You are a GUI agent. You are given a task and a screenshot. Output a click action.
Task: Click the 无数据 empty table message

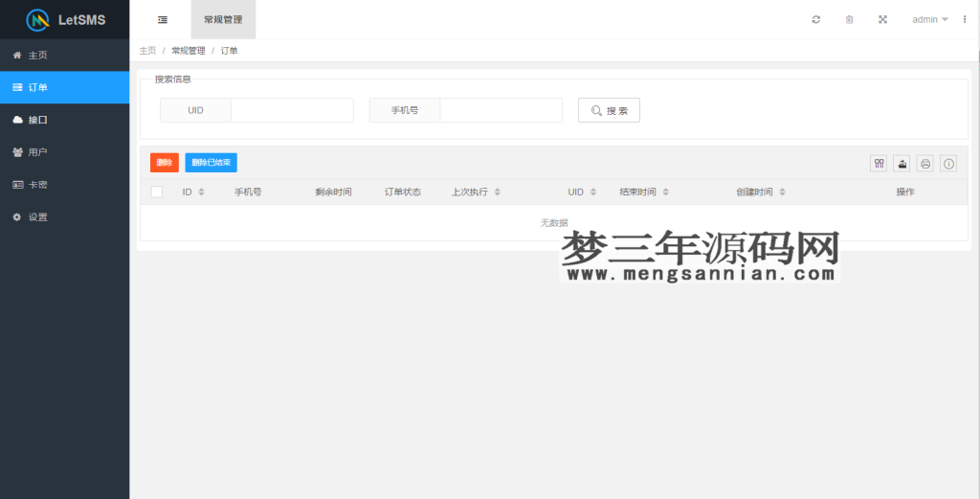click(554, 222)
